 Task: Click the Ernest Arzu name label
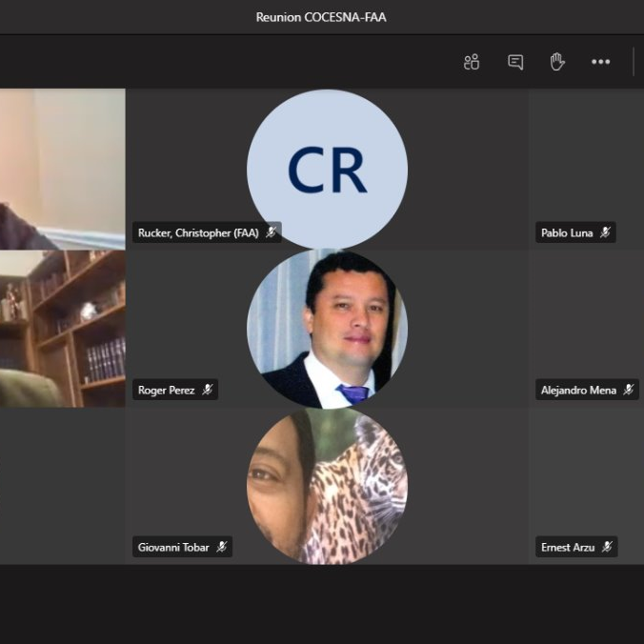click(x=568, y=547)
